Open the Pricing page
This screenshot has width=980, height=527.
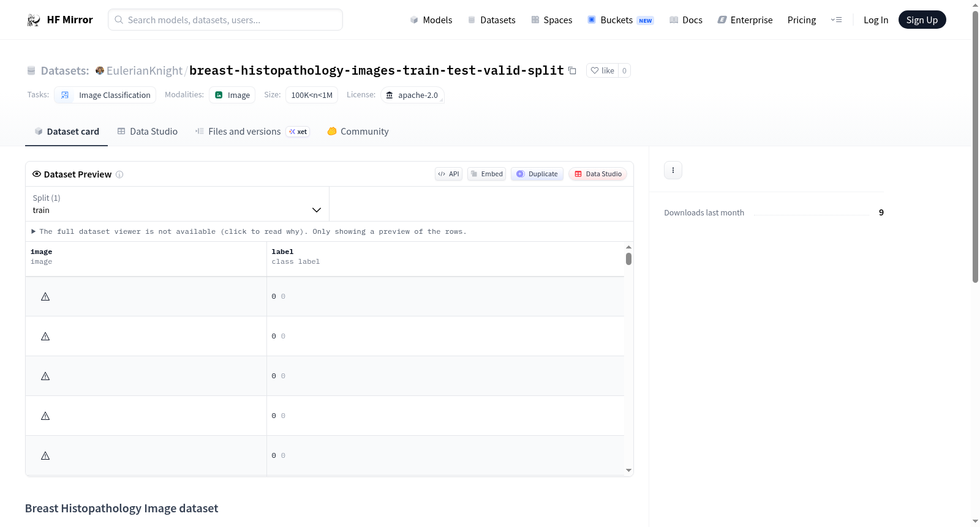click(802, 20)
